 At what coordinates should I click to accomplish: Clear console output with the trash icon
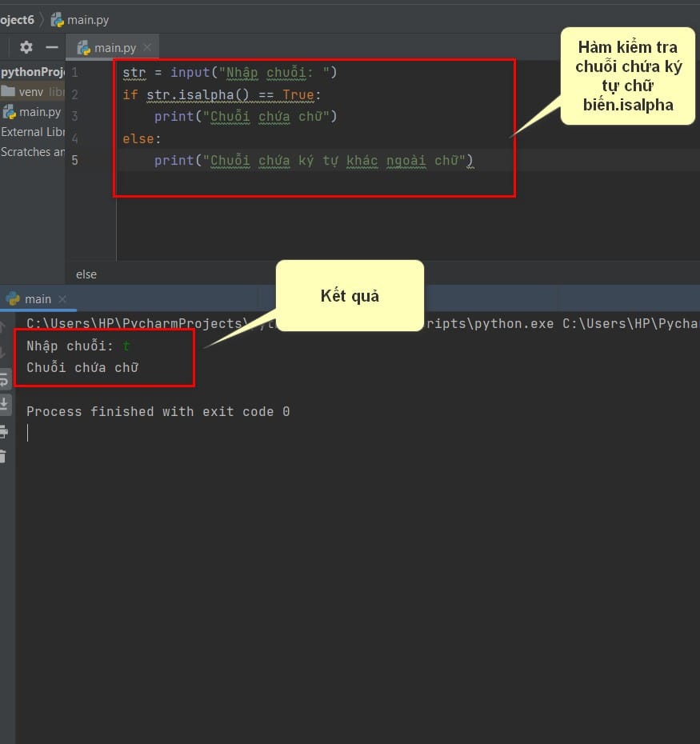pos(3,457)
